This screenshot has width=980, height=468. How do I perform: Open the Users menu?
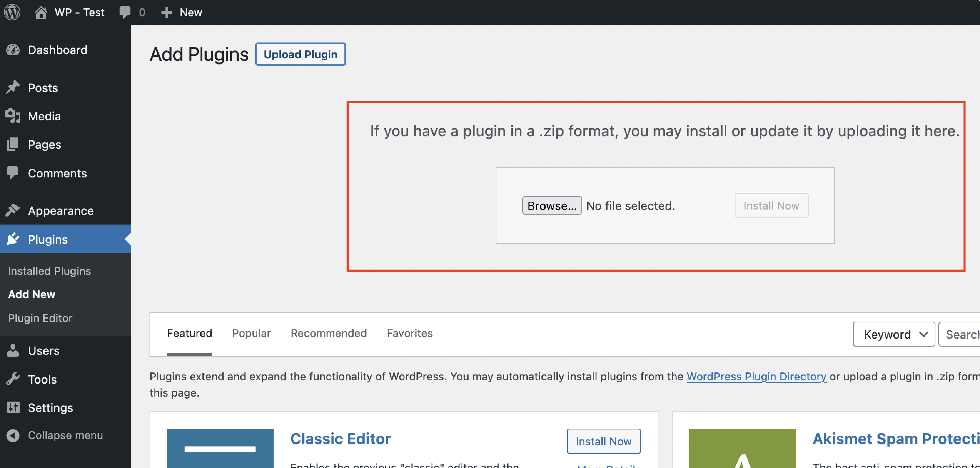tap(43, 351)
